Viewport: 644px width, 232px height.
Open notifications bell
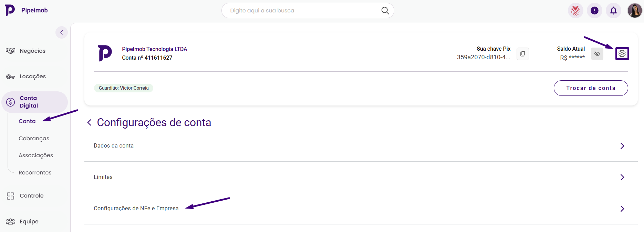613,11
